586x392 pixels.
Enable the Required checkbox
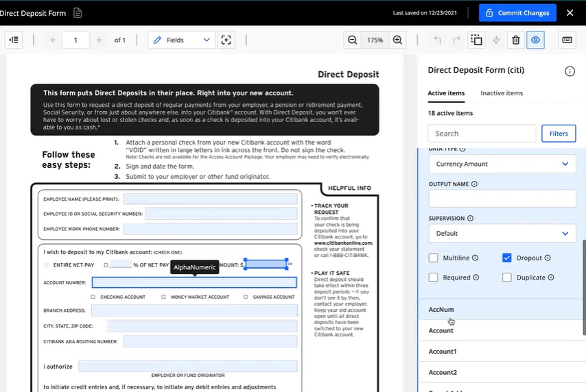[x=433, y=278]
